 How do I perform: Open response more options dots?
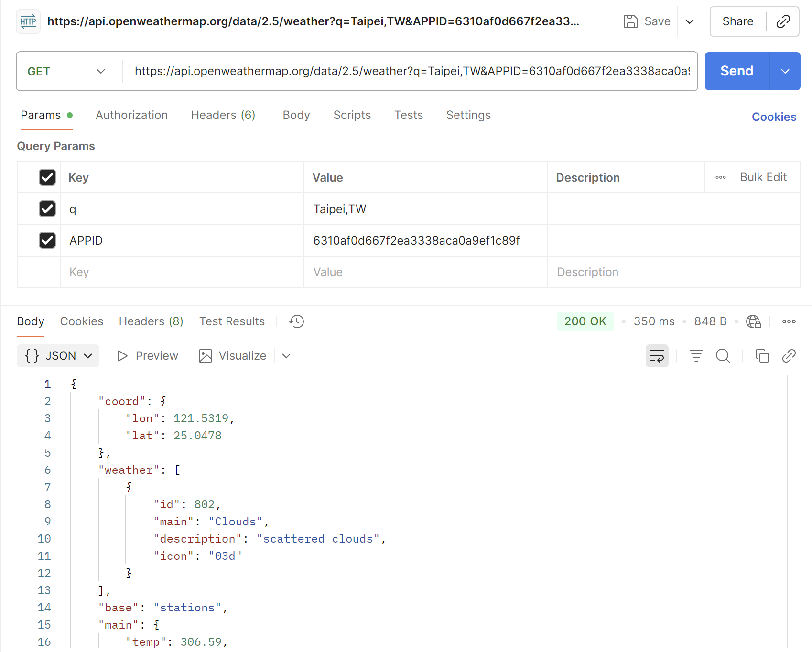pos(789,321)
